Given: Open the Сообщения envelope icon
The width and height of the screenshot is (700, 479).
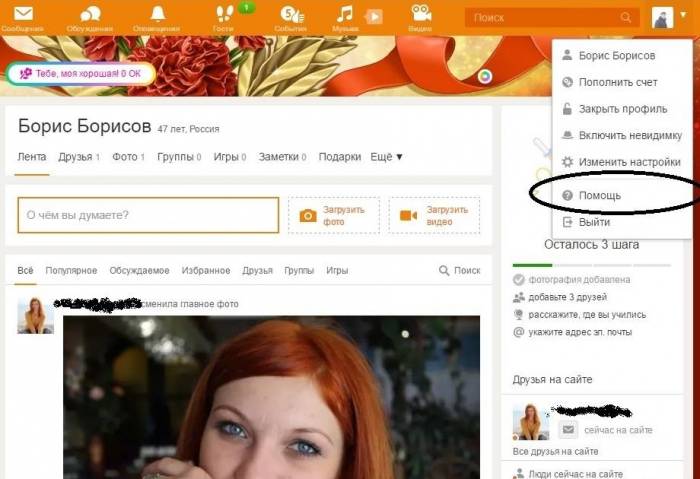Looking at the screenshot, I should point(23,14).
